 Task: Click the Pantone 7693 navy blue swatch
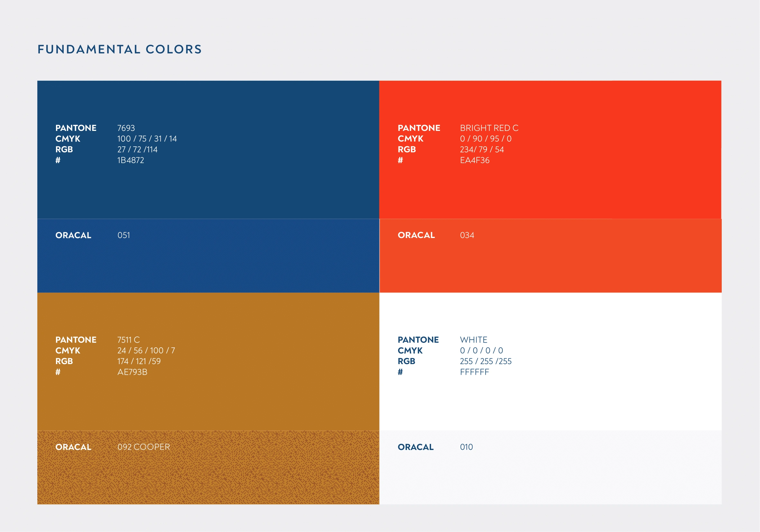[208, 150]
